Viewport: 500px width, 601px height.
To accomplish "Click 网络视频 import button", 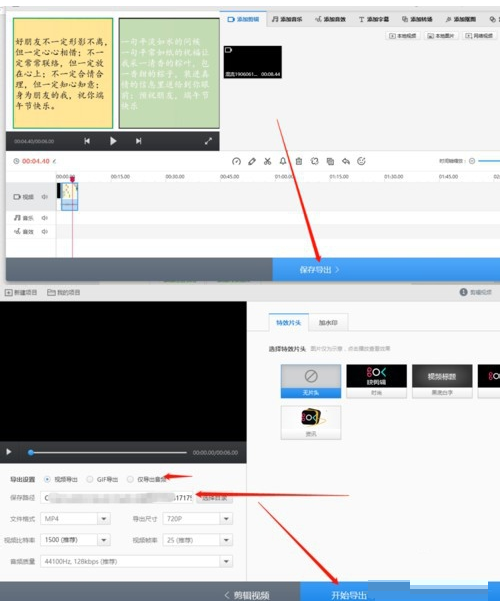I will [479, 36].
